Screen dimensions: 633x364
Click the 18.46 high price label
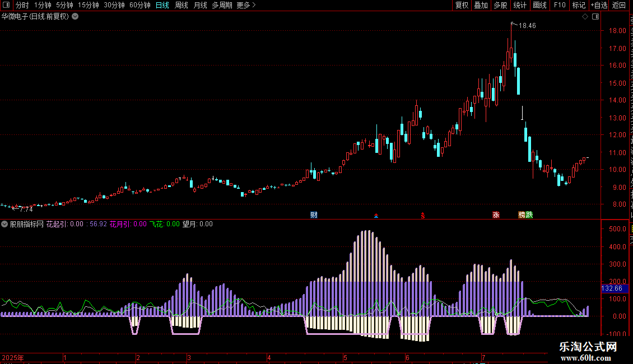tap(527, 26)
